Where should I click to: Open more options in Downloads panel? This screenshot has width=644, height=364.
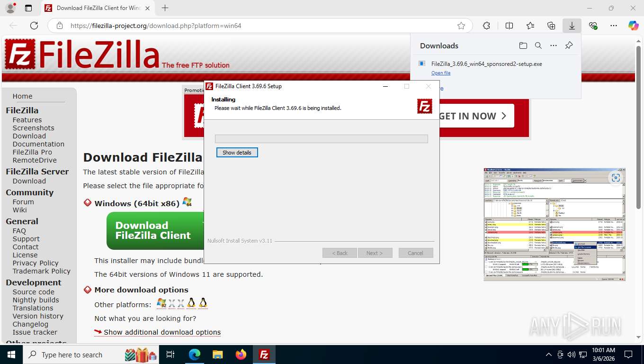click(x=554, y=45)
